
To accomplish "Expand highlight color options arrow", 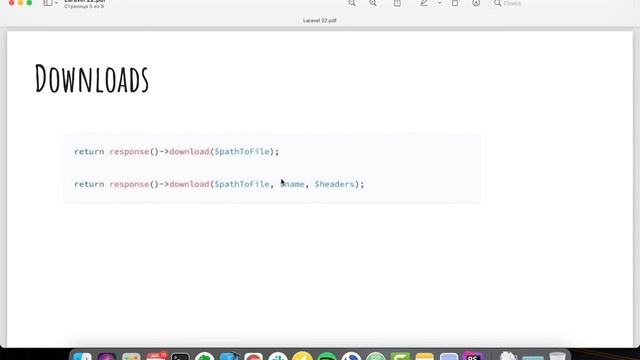I will click(x=440, y=3).
